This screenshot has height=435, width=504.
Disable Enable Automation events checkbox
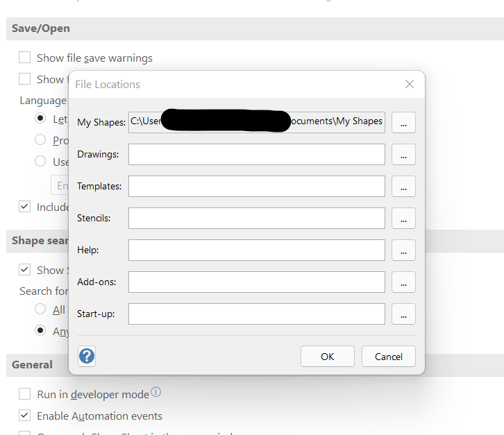click(25, 415)
